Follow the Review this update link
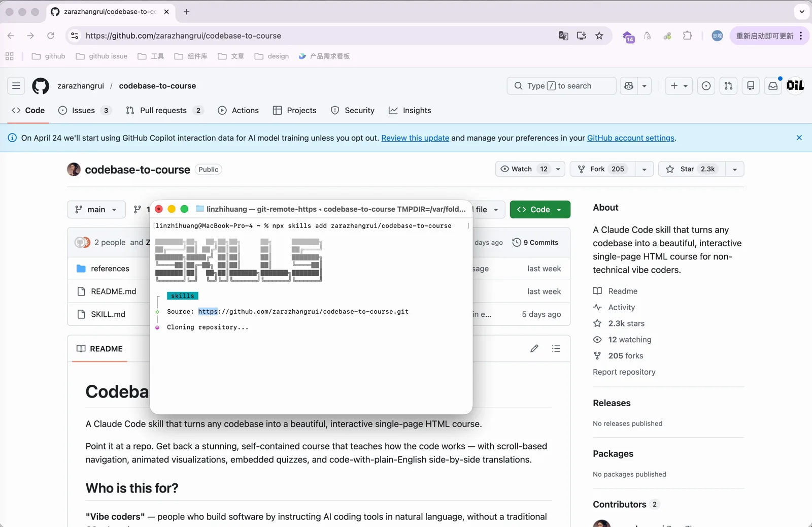Image resolution: width=812 pixels, height=527 pixels. coord(415,138)
